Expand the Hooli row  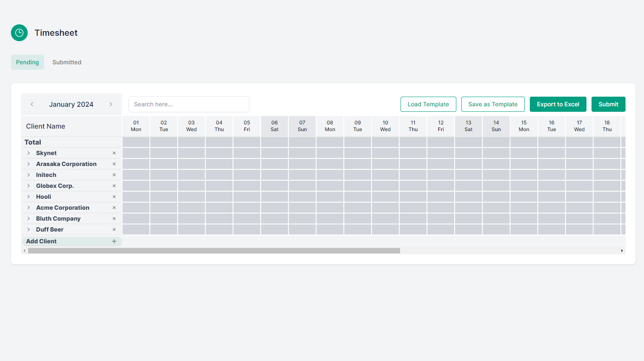(29, 197)
